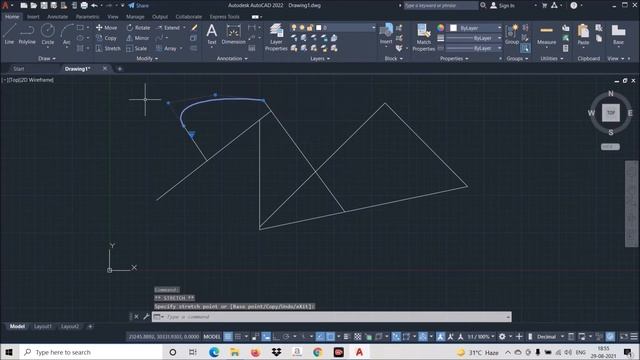Expand the Properties panel
The image size is (640, 360).
point(454,58)
